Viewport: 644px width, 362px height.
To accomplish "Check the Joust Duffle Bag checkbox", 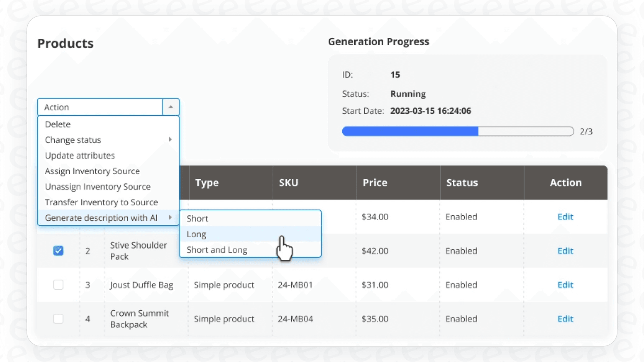I will (x=58, y=285).
